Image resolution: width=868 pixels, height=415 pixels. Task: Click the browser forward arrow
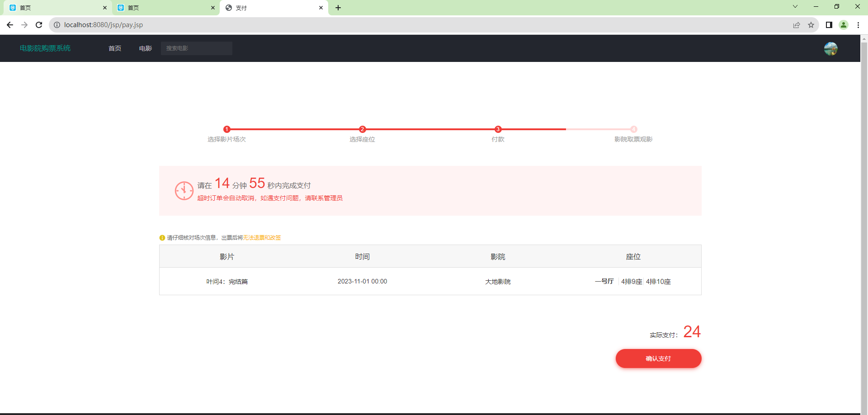click(24, 25)
